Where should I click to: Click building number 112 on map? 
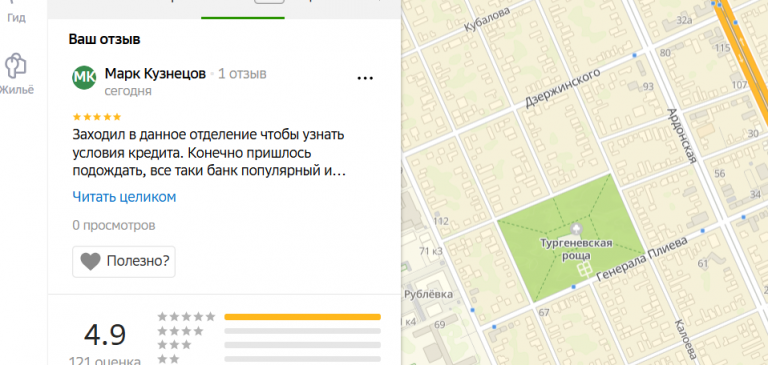tap(441, 221)
